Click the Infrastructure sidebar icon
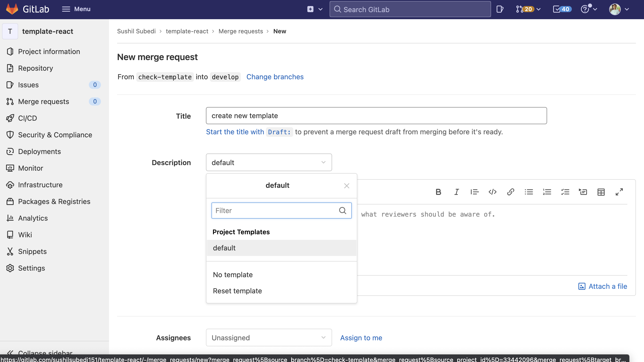 tap(10, 185)
